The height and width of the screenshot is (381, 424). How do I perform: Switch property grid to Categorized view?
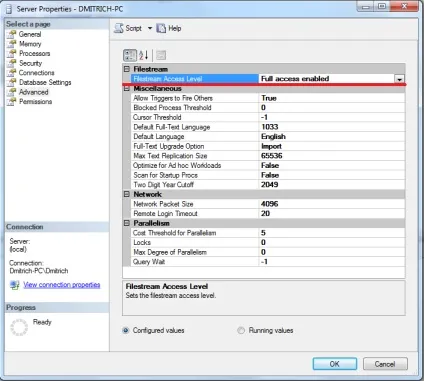130,55
